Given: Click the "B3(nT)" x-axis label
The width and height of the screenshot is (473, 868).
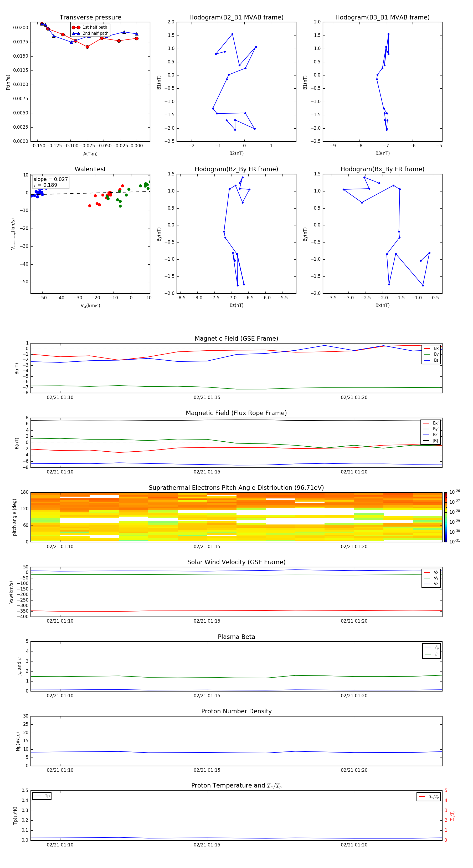Looking at the screenshot, I should tap(382, 153).
